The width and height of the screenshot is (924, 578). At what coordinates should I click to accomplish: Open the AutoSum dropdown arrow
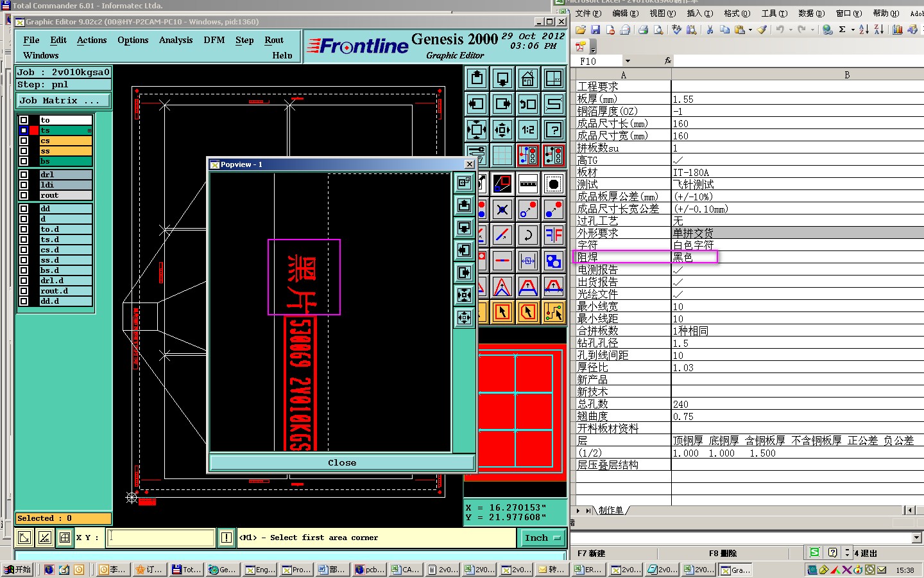tap(853, 30)
